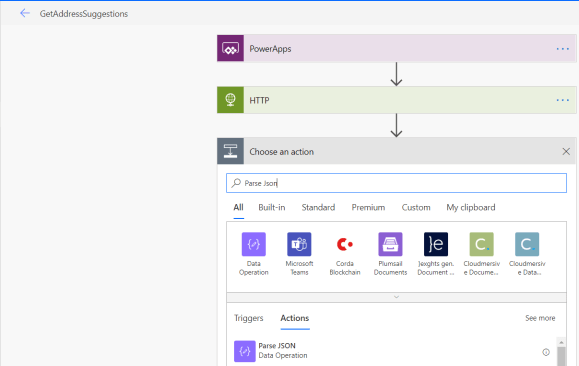Image resolution: width=579 pixels, height=366 pixels.
Task: Expand the connector list with the chevron
Action: (396, 297)
